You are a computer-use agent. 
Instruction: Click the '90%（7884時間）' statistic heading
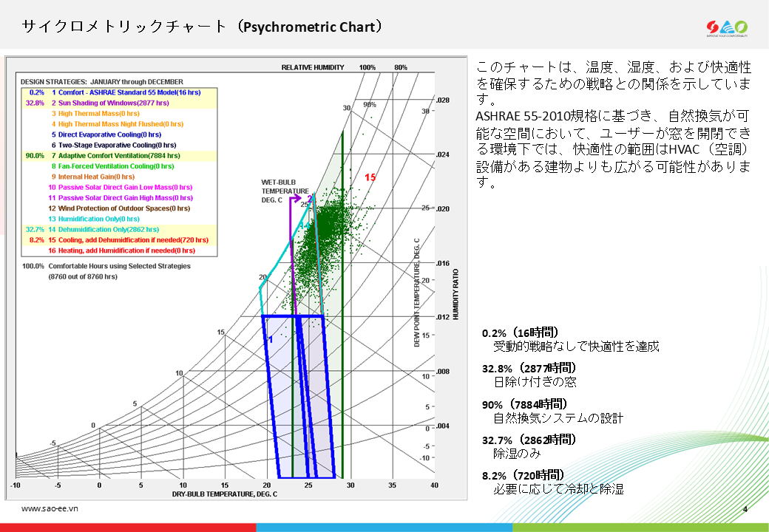click(x=525, y=404)
